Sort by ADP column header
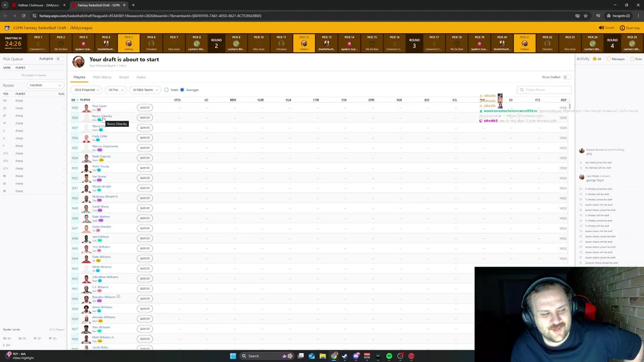The width and height of the screenshot is (644, 362). pos(563,100)
